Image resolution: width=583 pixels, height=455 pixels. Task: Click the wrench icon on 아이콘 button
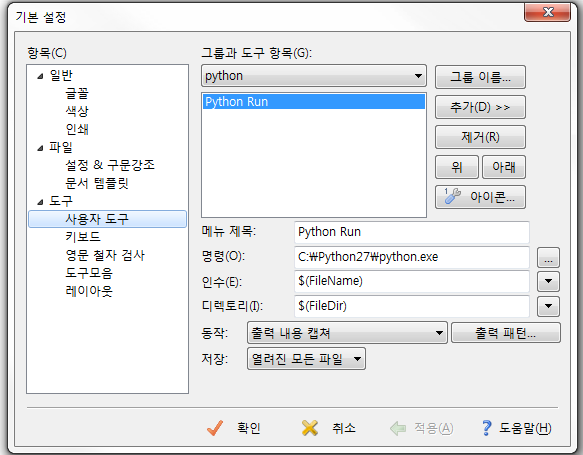tap(452, 196)
